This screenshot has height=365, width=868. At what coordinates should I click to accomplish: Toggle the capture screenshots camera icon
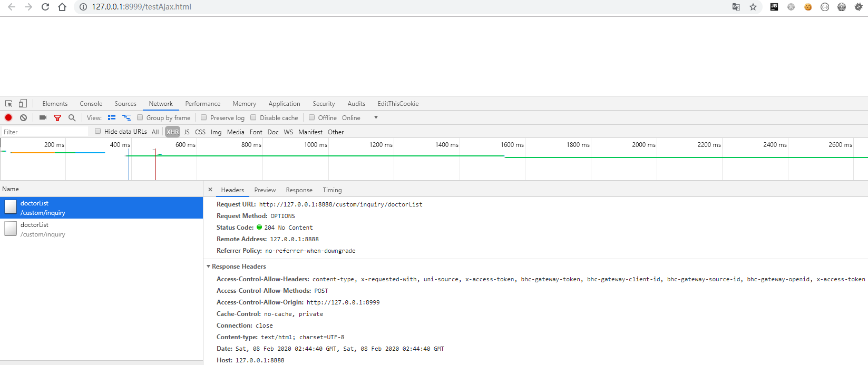tap(43, 117)
